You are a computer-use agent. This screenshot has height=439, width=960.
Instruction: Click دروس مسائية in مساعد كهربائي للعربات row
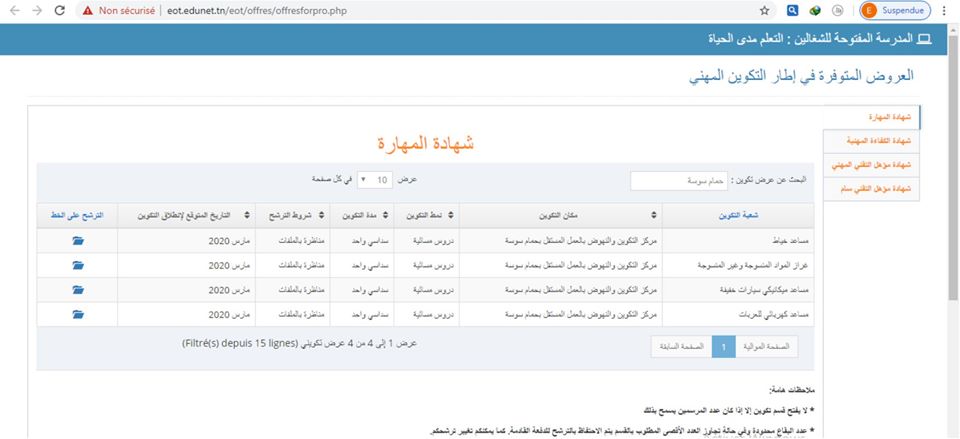click(433, 314)
